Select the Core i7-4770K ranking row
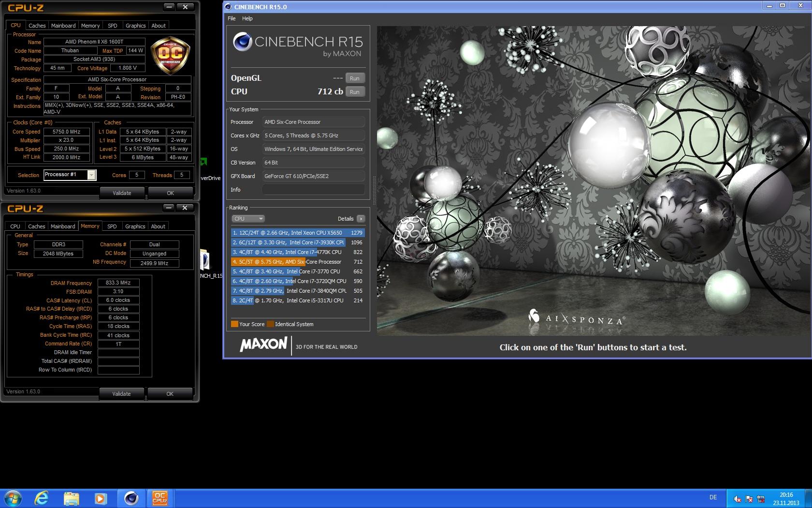The width and height of the screenshot is (812, 508). click(x=297, y=252)
